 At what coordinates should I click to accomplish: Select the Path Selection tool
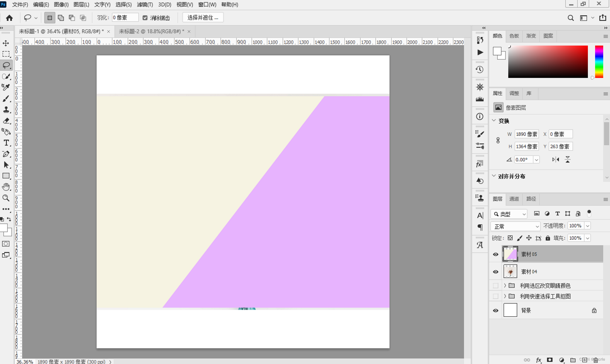[6, 165]
